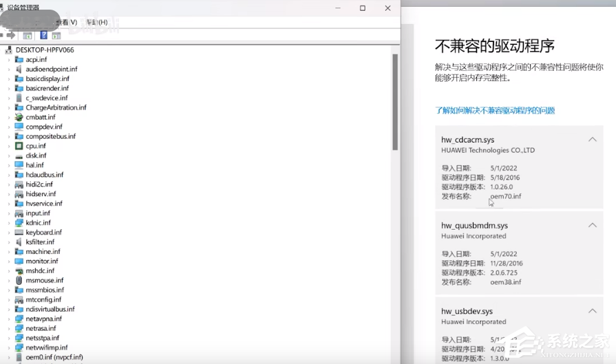Open the 了解如何解决不兼容驱动程序的问题 link
Viewport: 616px width, 364px height.
coord(495,110)
